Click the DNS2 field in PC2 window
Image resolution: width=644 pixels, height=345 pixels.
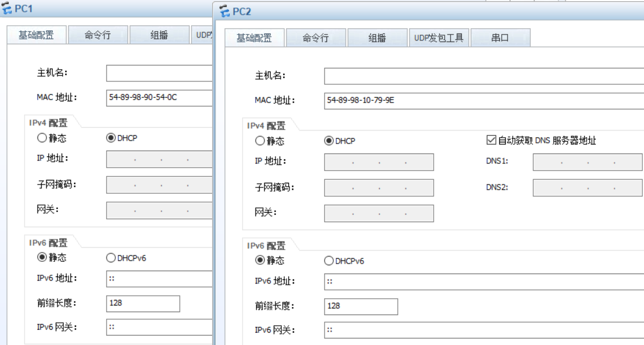[587, 187]
